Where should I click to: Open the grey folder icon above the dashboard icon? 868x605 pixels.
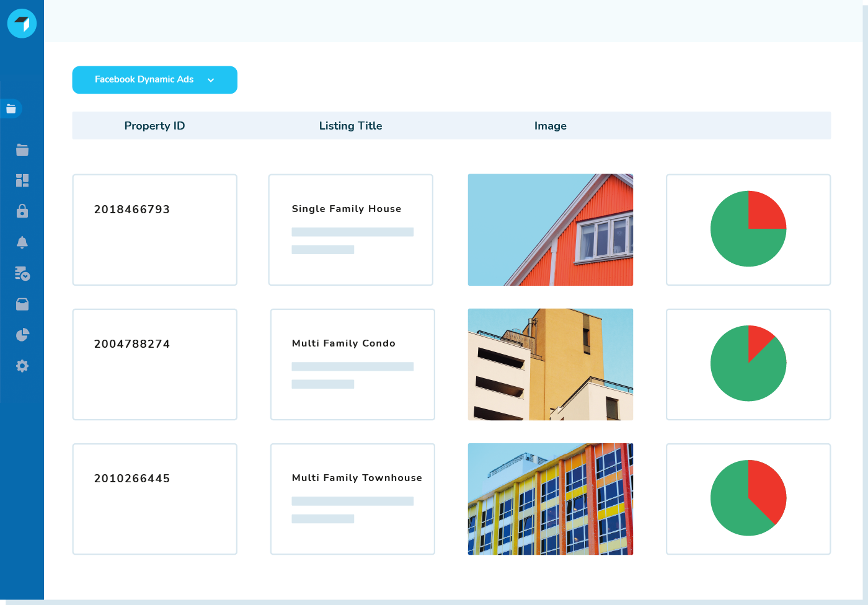(x=22, y=150)
